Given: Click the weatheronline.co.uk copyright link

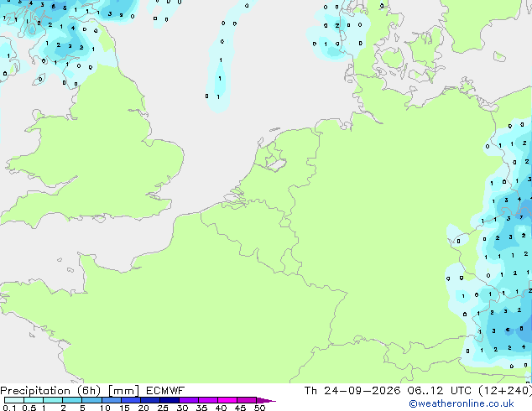Looking at the screenshot, I should [462, 403].
